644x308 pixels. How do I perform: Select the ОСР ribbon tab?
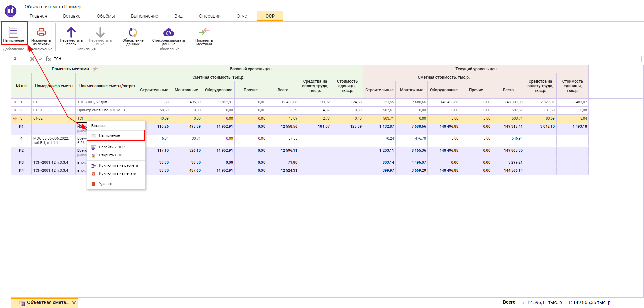(x=270, y=16)
